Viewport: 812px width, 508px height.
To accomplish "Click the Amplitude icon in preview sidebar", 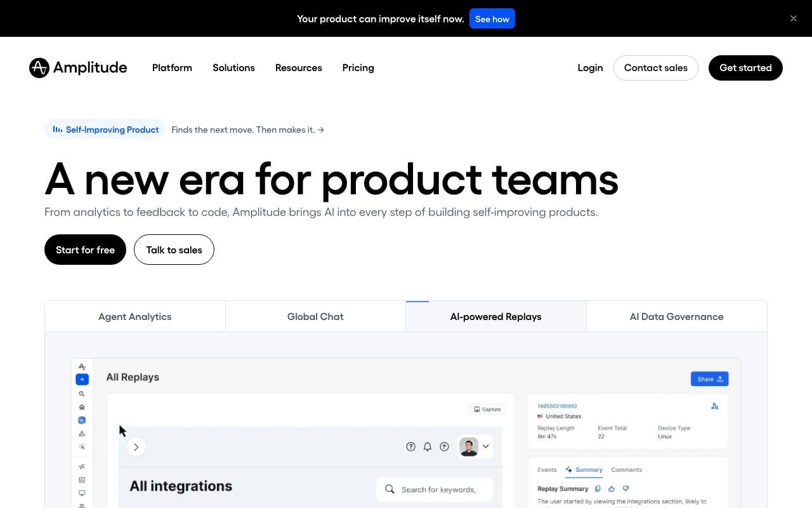I will tap(82, 367).
